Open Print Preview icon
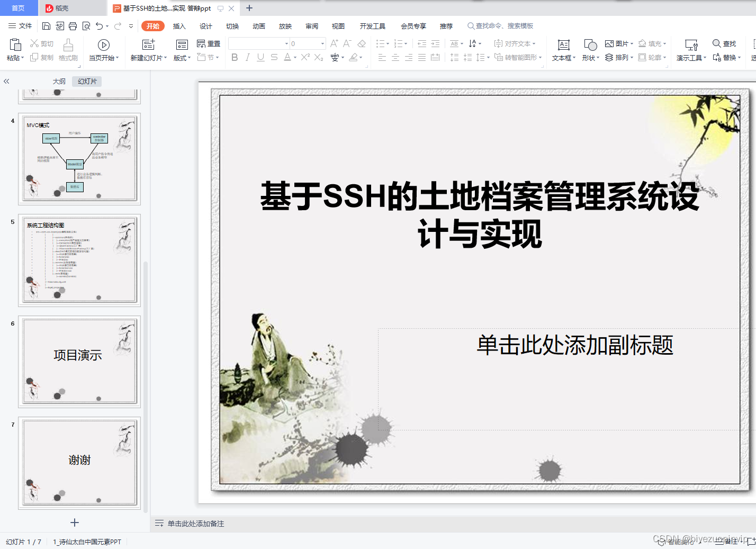The width and height of the screenshot is (756, 549). click(x=86, y=26)
